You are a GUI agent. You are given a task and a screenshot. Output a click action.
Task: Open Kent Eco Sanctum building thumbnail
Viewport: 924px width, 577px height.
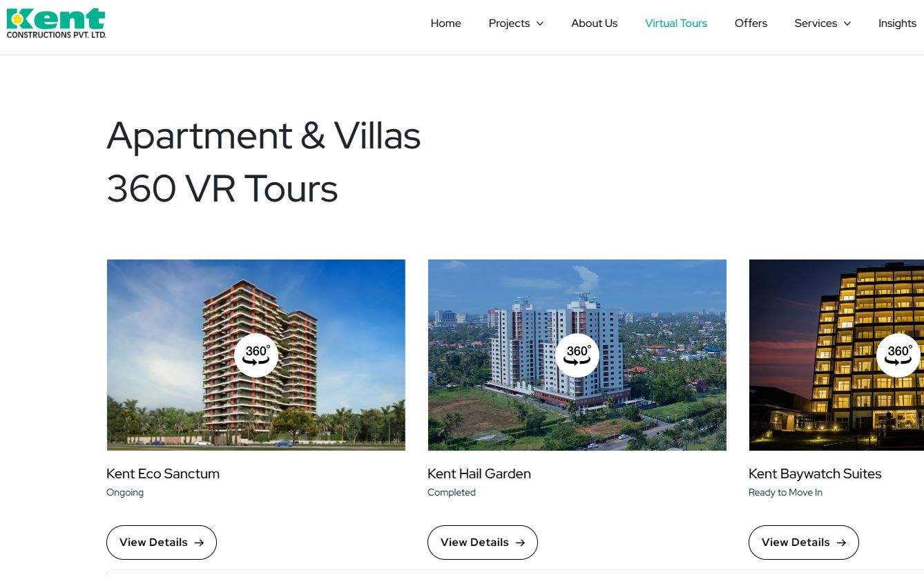click(x=256, y=355)
